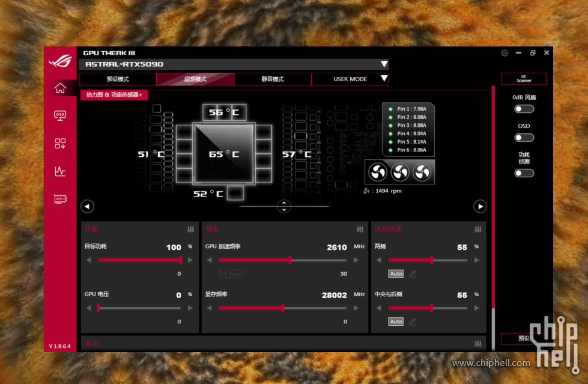Open the Home page in sidebar
The image size is (588, 384).
click(60, 88)
